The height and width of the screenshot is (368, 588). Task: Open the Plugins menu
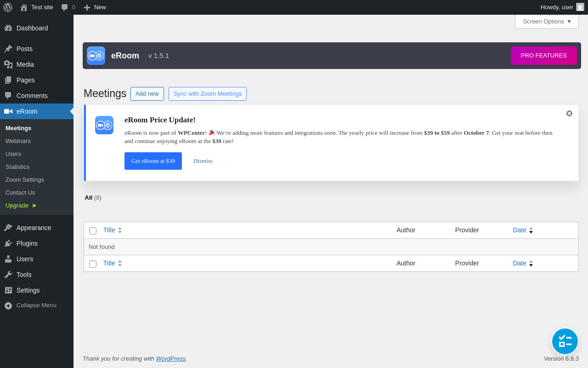(37, 243)
